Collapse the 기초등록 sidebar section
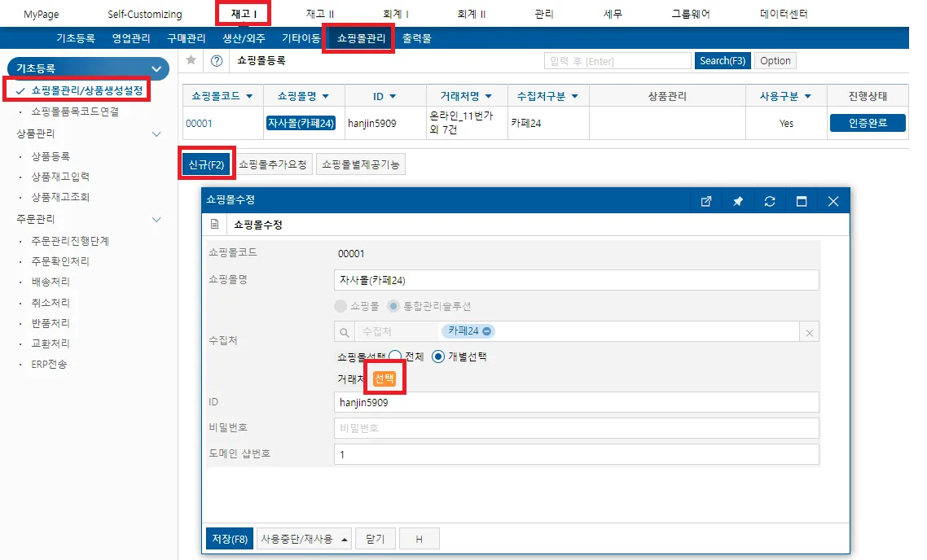This screenshot has width=927, height=560. coord(156,68)
